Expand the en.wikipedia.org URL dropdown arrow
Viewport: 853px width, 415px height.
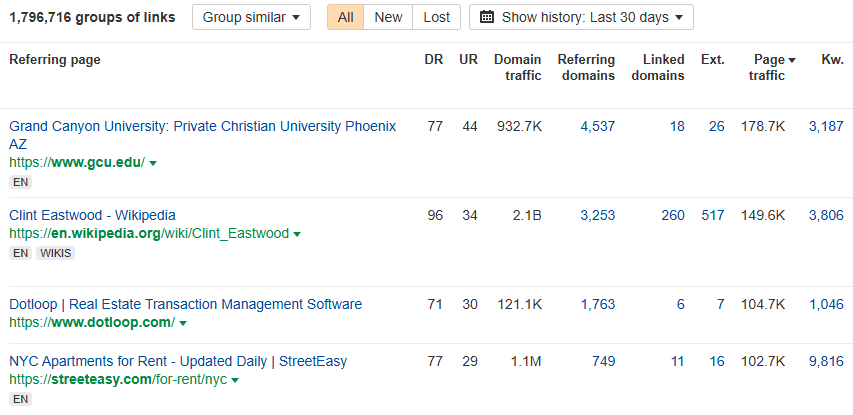[297, 234]
